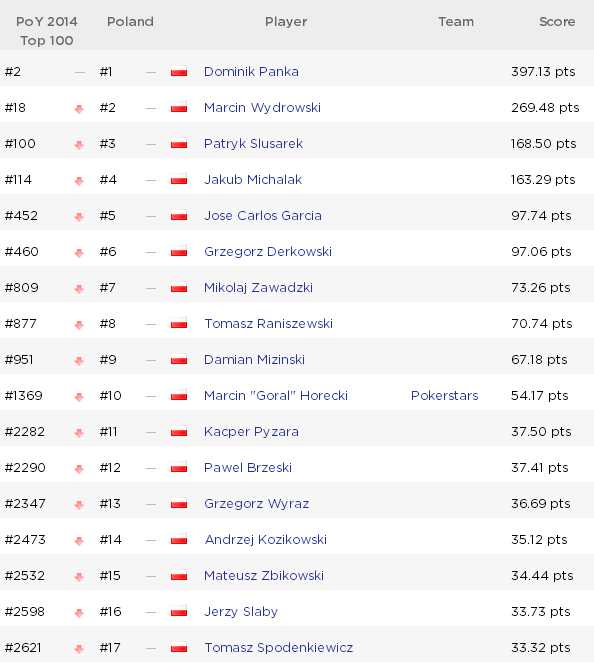Click the Score column header
This screenshot has width=594, height=663.
coord(557,22)
